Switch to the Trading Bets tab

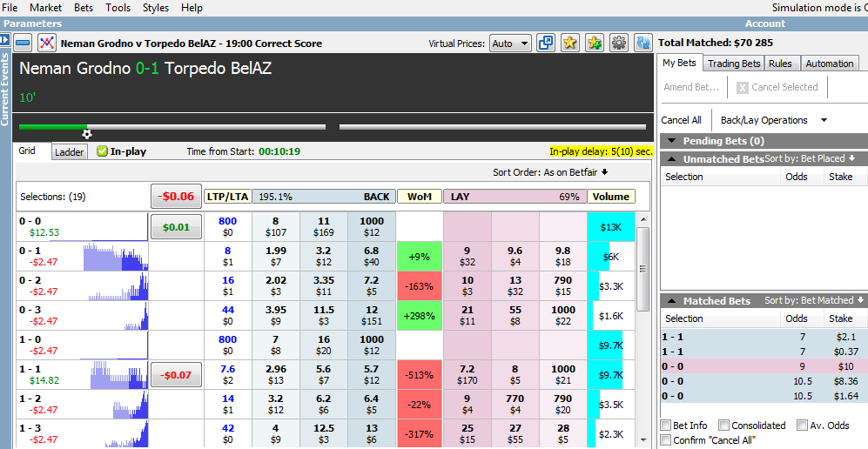[734, 64]
